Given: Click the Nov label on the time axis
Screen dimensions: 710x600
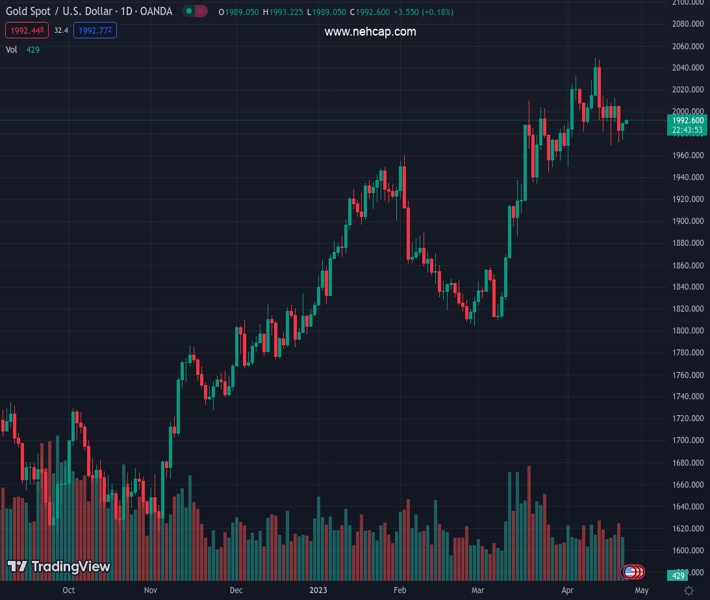Looking at the screenshot, I should pyautogui.click(x=150, y=591).
